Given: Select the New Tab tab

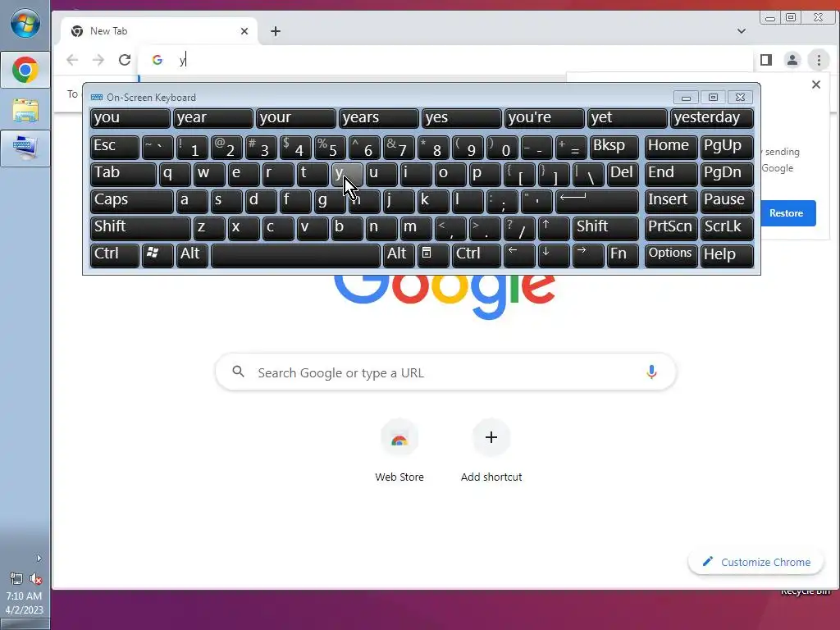Looking at the screenshot, I should pyautogui.click(x=158, y=31).
